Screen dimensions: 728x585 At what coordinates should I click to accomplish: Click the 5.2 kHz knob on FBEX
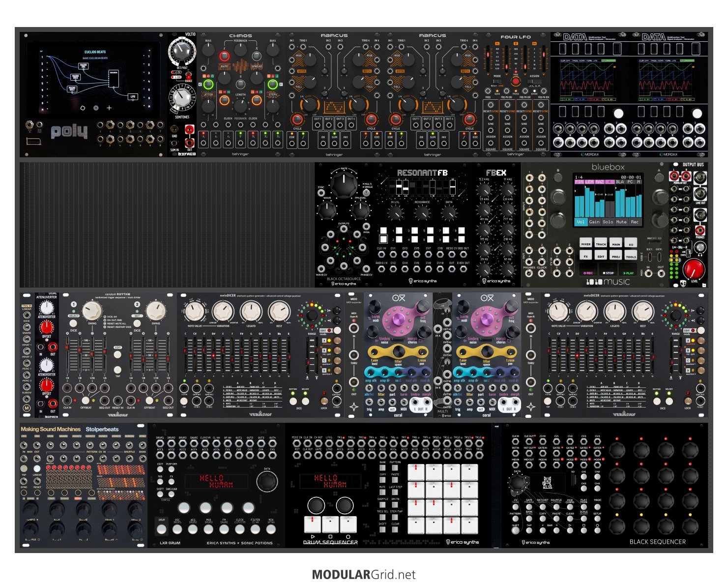[485, 189]
